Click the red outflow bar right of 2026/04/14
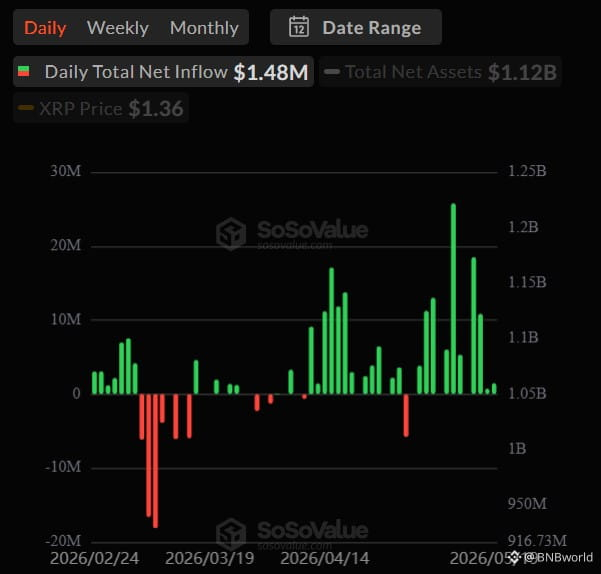 [406, 415]
